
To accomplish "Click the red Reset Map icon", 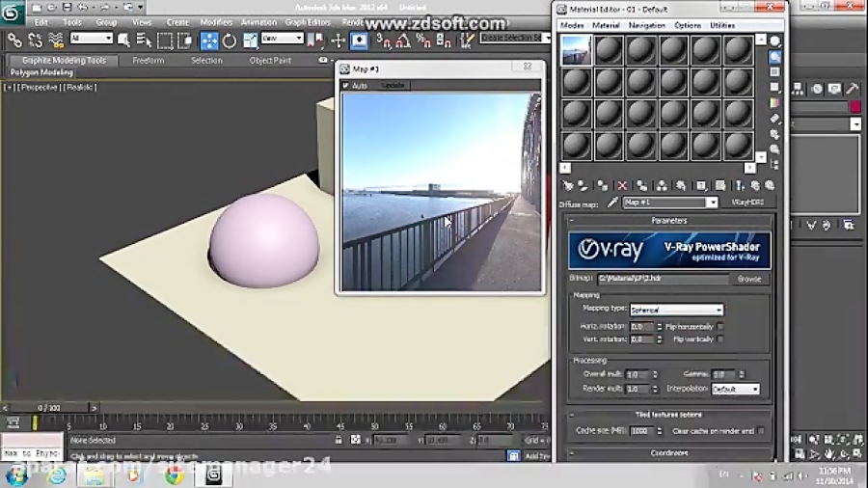I will (622, 186).
